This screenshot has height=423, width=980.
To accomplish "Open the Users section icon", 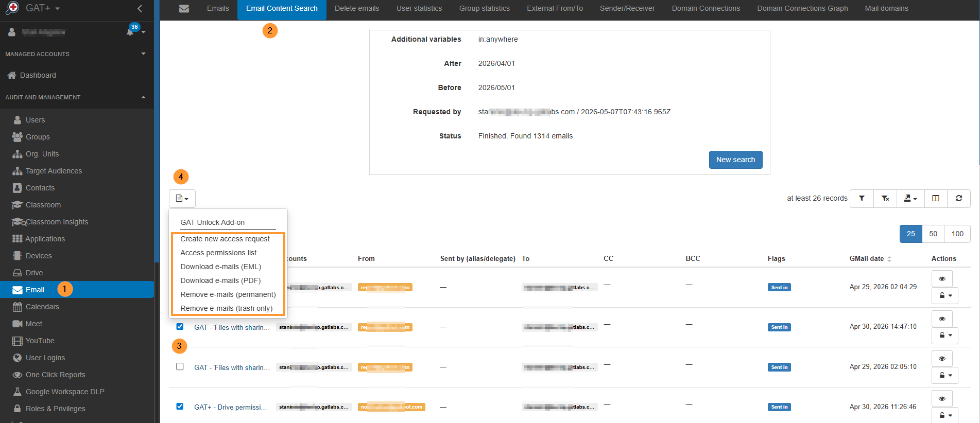I will [x=18, y=120].
